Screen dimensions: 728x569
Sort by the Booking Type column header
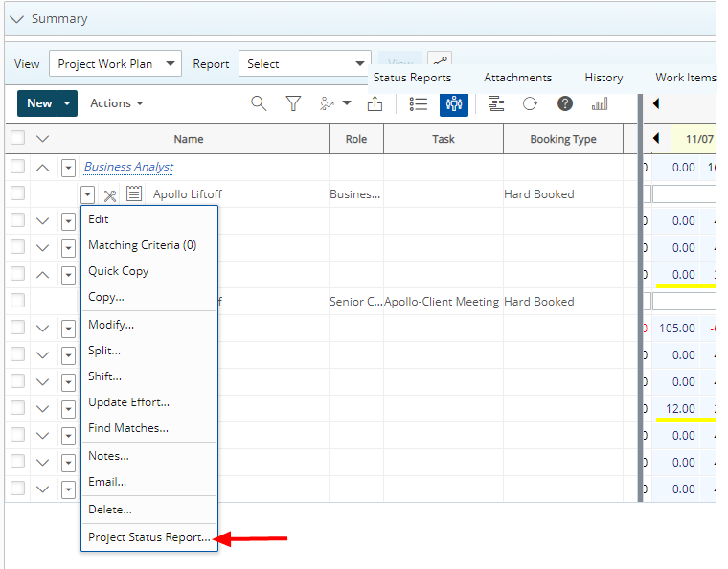pos(562,139)
